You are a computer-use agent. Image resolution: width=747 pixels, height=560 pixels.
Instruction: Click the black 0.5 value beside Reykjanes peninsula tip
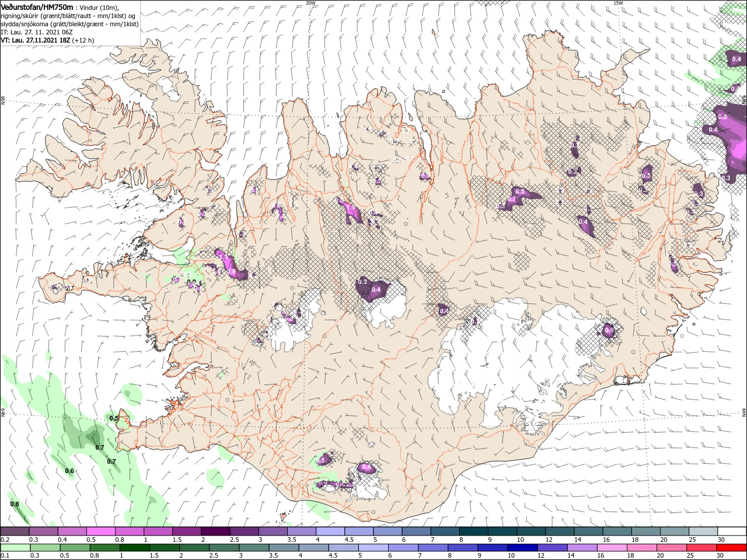[x=114, y=418]
